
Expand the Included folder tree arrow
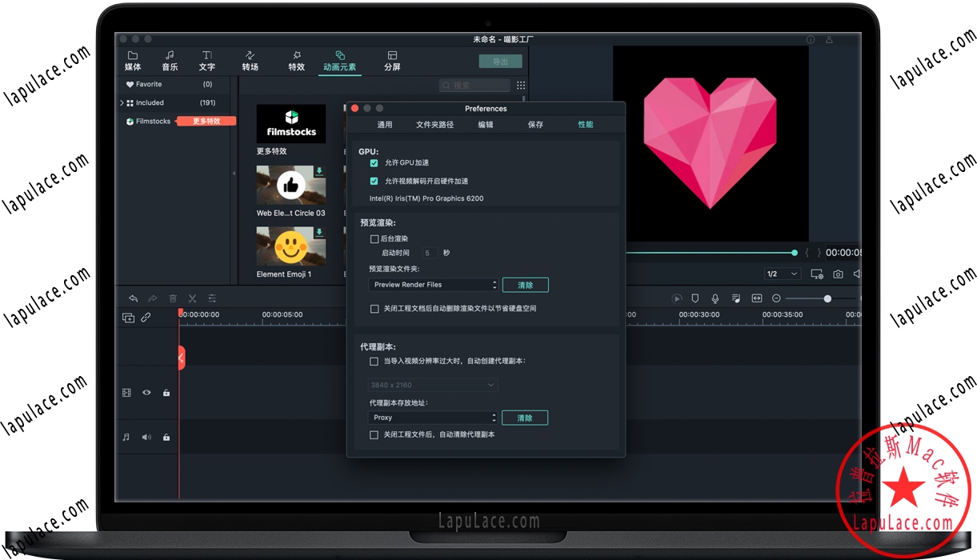pos(122,102)
